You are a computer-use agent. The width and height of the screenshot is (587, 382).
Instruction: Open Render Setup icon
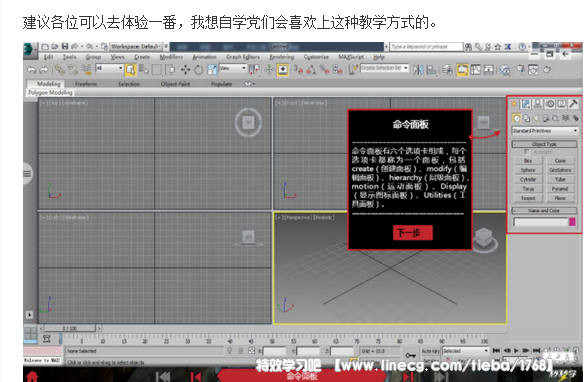tap(521, 70)
